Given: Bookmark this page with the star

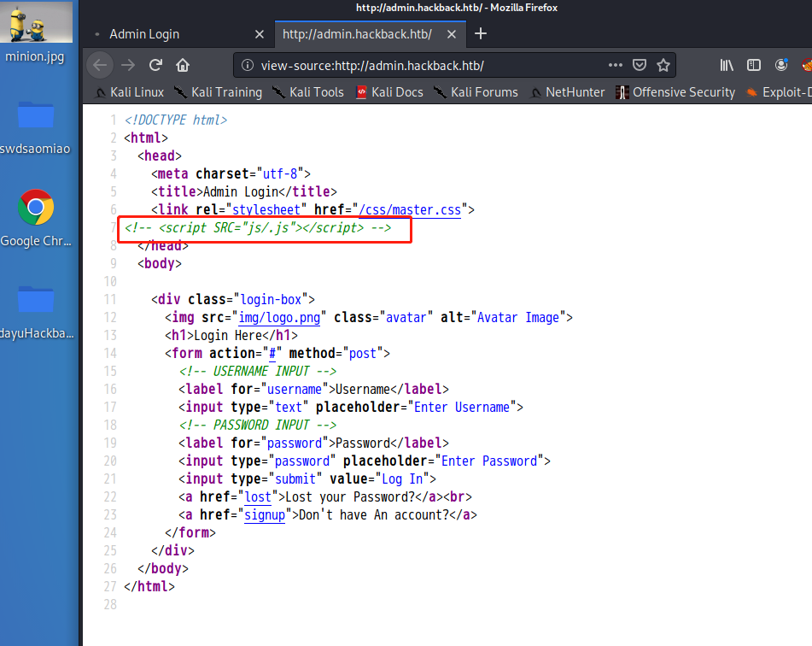Looking at the screenshot, I should point(663,65).
